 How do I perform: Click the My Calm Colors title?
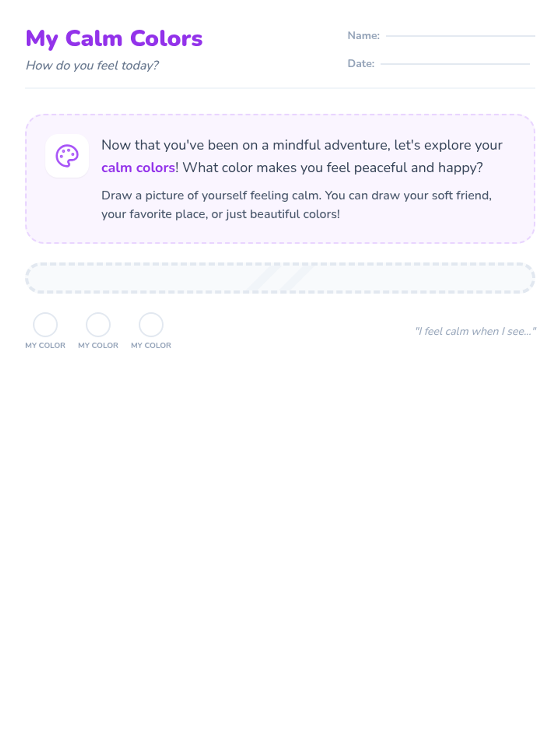[114, 38]
